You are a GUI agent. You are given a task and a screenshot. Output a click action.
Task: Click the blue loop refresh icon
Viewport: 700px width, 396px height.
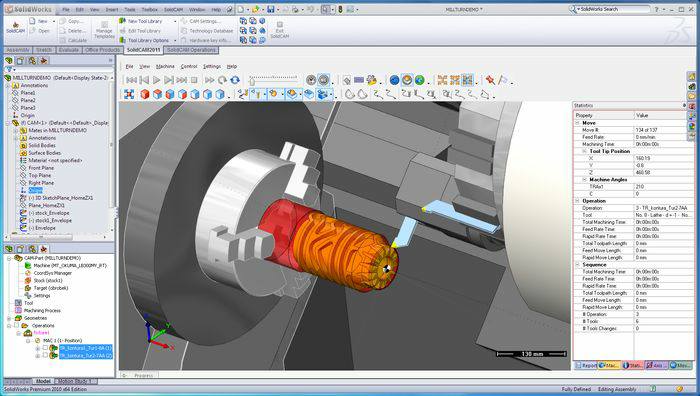[x=235, y=80]
